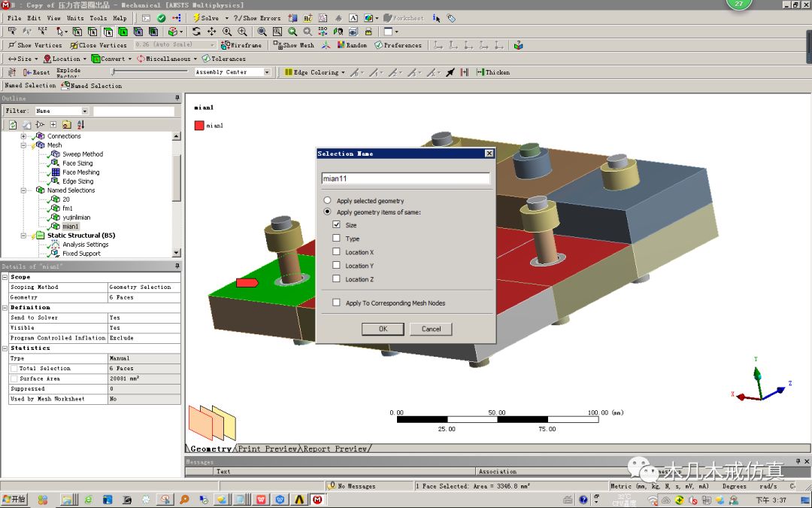Image resolution: width=812 pixels, height=508 pixels.
Task: Click OK in the Selection Name dialog
Action: point(383,329)
